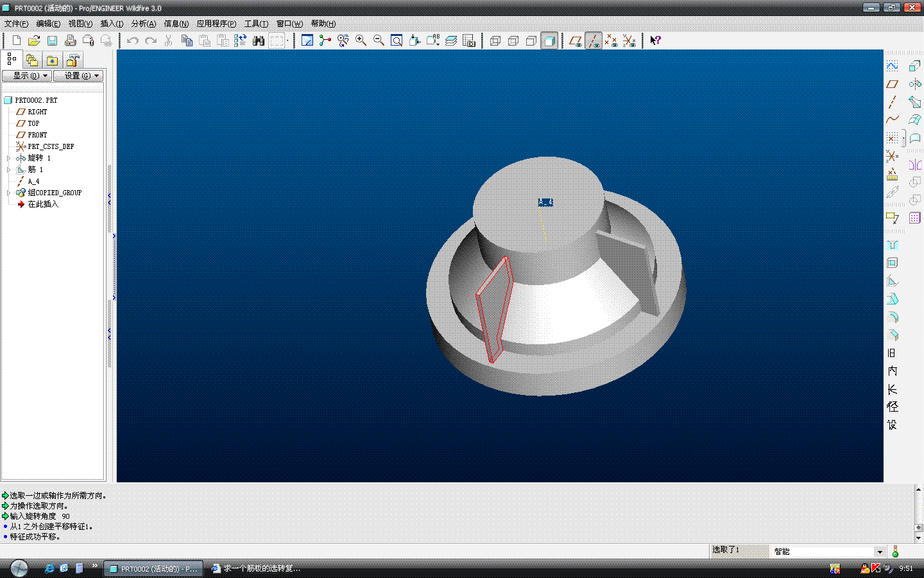
Task: Expand the 组COPIED_GROUP node
Action: tap(8, 193)
